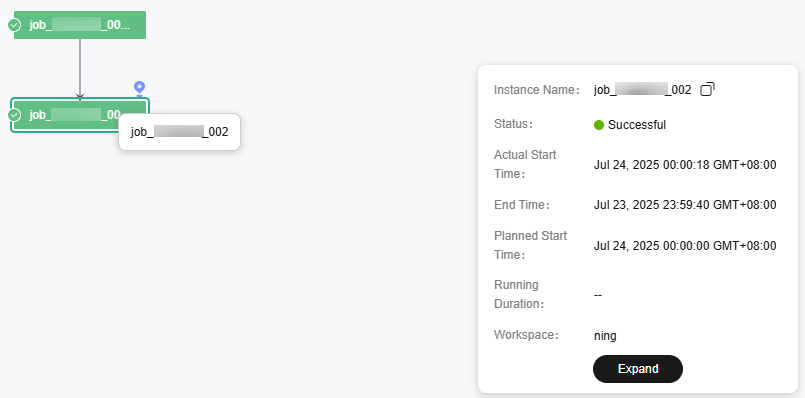Click the workspace name ning
This screenshot has height=398, width=805.
(x=605, y=336)
